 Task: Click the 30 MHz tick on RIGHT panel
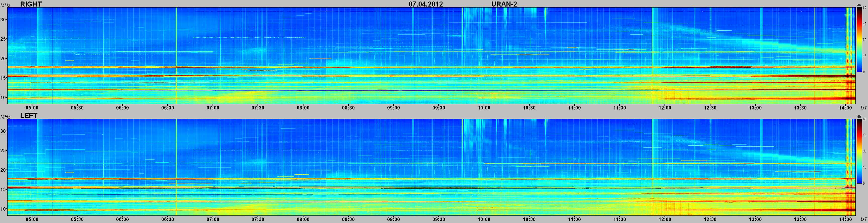click(3, 20)
